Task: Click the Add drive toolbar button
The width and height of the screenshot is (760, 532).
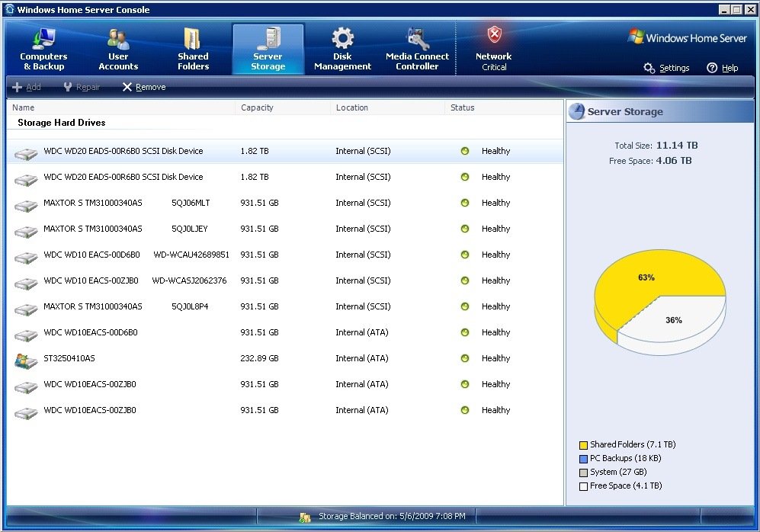Action: pyautogui.click(x=27, y=87)
